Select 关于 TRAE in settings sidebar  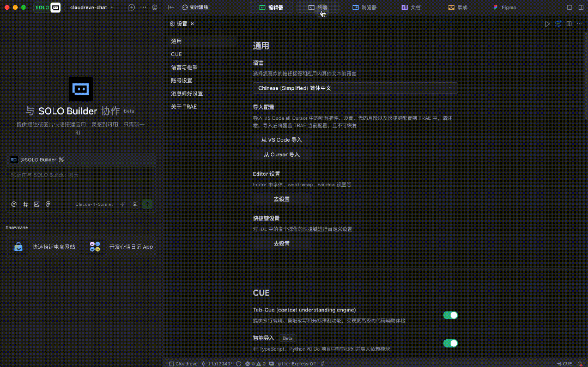[x=184, y=107]
